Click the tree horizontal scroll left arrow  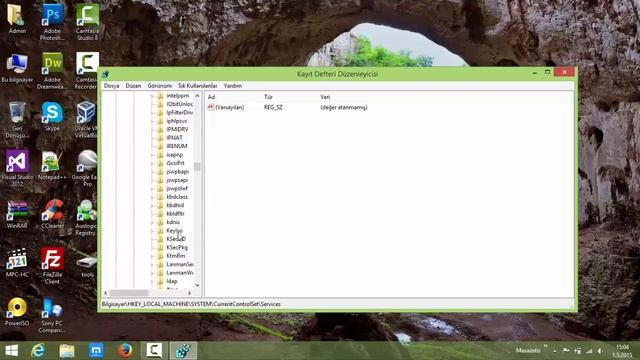pos(106,293)
